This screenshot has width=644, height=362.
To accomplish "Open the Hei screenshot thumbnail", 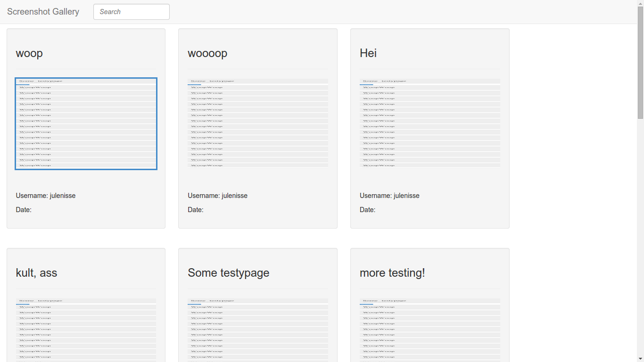I will click(x=430, y=123).
